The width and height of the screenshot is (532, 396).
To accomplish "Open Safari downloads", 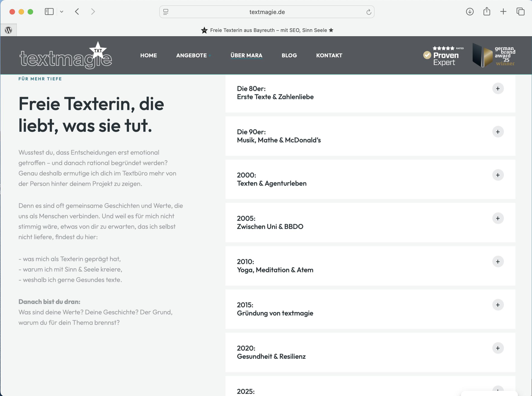I will (469, 12).
